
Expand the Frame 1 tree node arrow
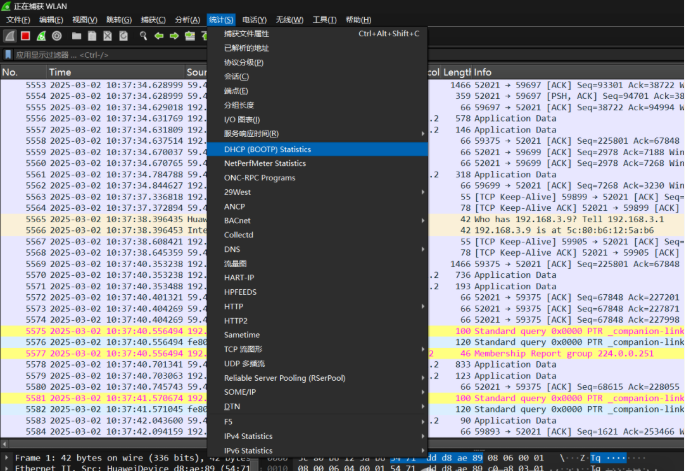[x=6, y=457]
